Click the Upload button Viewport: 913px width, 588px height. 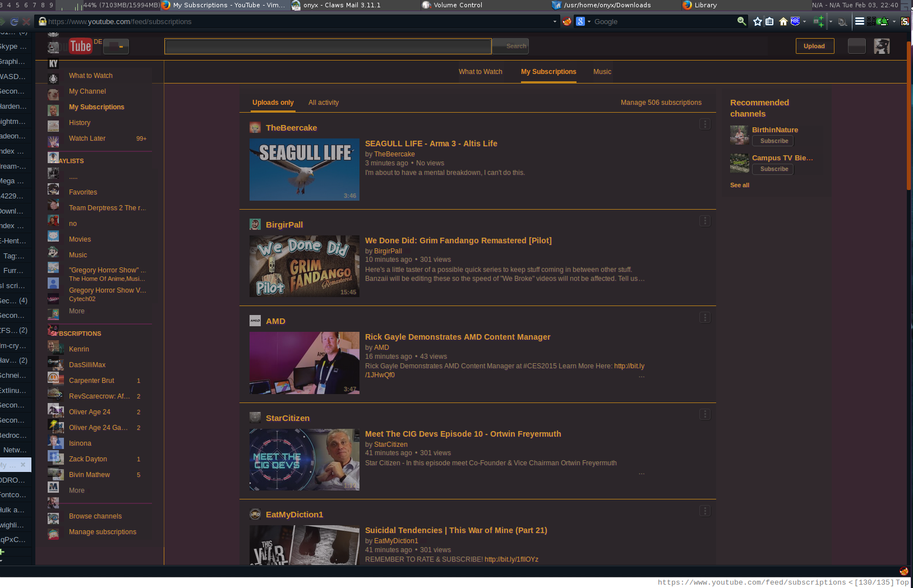coord(814,46)
